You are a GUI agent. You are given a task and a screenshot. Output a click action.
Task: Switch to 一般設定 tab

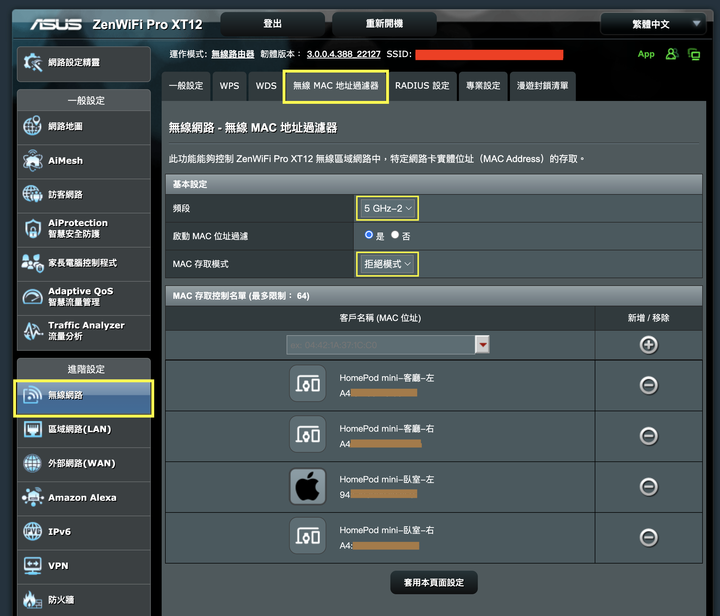pos(186,86)
